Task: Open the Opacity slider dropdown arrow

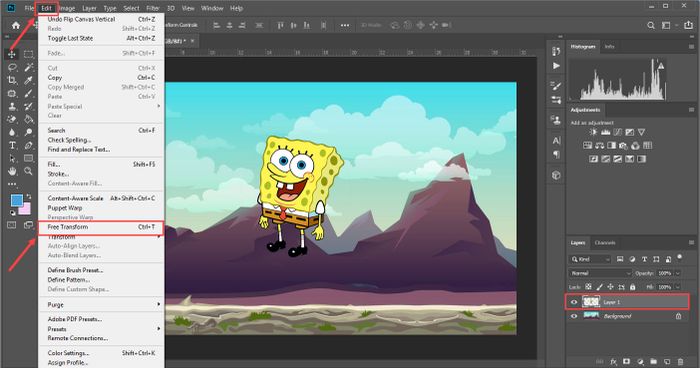Action: (678, 273)
